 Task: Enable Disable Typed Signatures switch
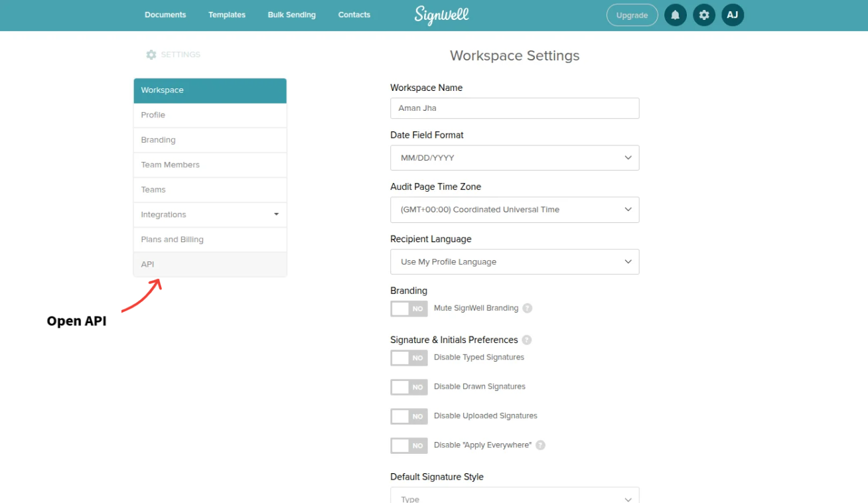click(x=408, y=358)
